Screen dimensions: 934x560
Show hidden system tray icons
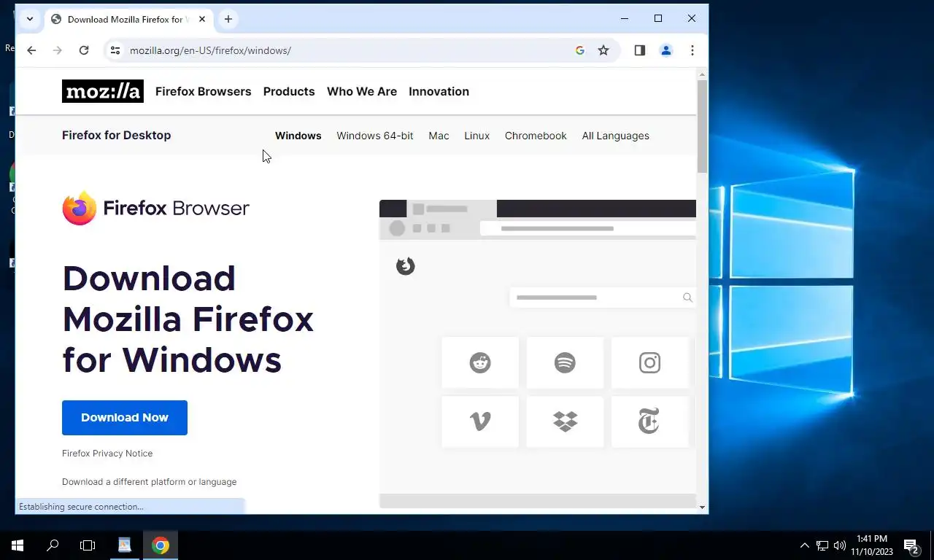(805, 545)
